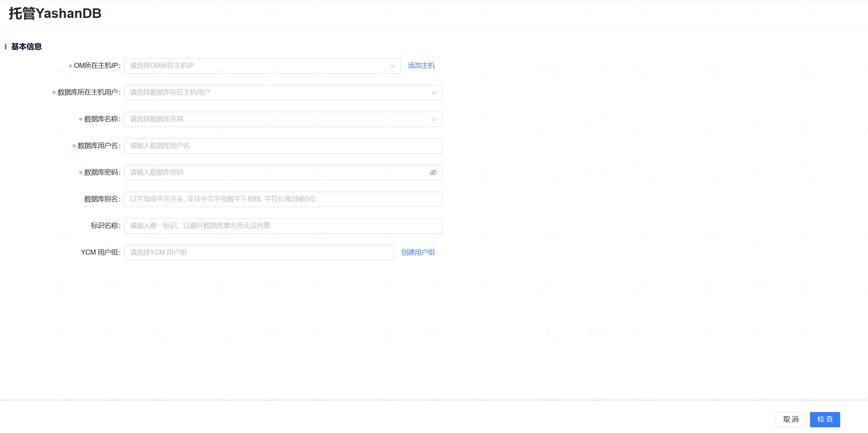
Task: Click the YCM 用户组 field label
Action: tap(100, 252)
